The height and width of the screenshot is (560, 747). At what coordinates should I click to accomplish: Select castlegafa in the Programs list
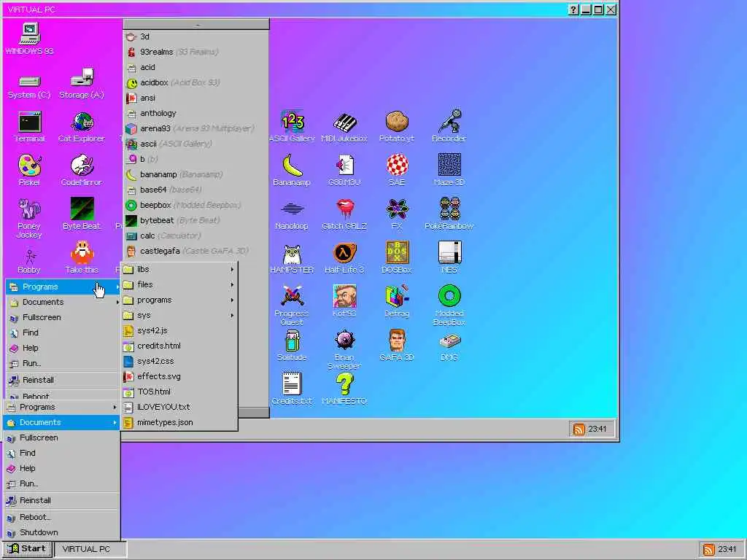click(196, 251)
